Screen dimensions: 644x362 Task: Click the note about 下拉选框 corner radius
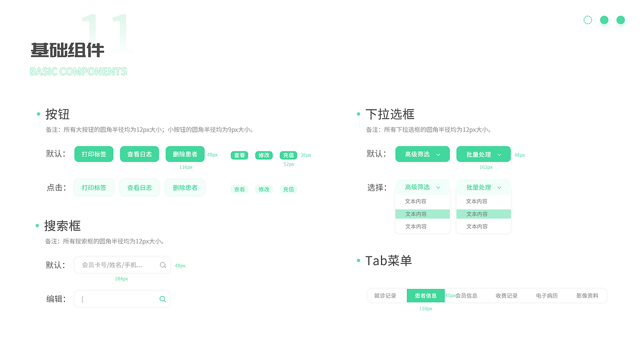[x=429, y=130]
